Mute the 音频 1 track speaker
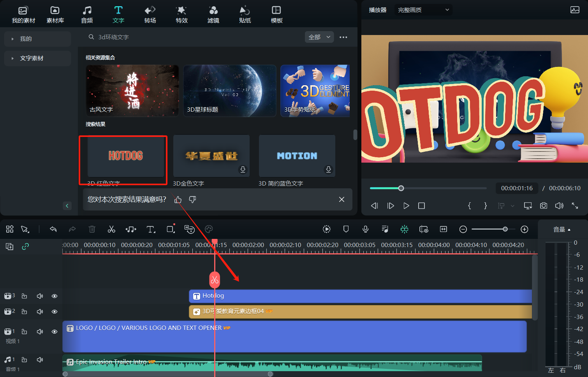The height and width of the screenshot is (377, 588). [40, 359]
